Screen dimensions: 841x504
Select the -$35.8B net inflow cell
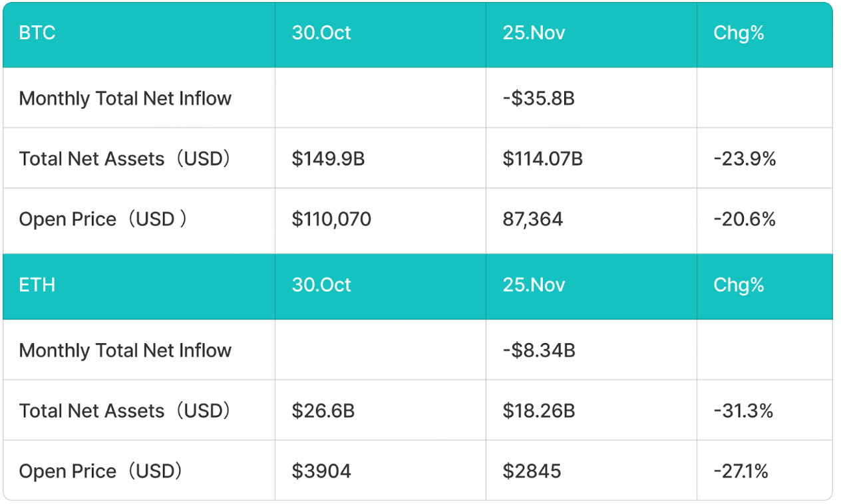pos(538,98)
